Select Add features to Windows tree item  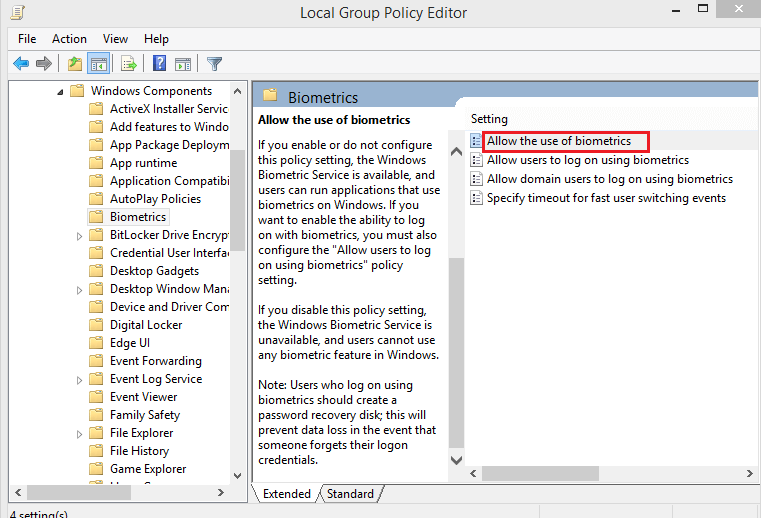pos(169,127)
